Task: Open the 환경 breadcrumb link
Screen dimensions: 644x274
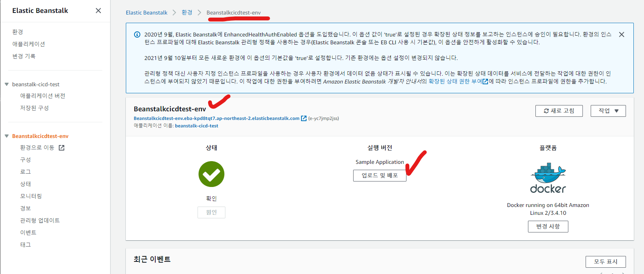Action: [187, 13]
